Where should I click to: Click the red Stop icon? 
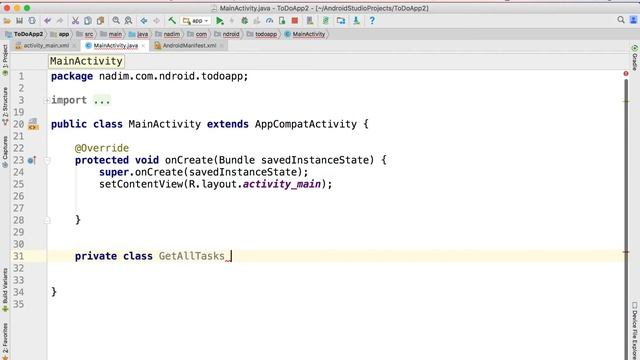click(295, 21)
